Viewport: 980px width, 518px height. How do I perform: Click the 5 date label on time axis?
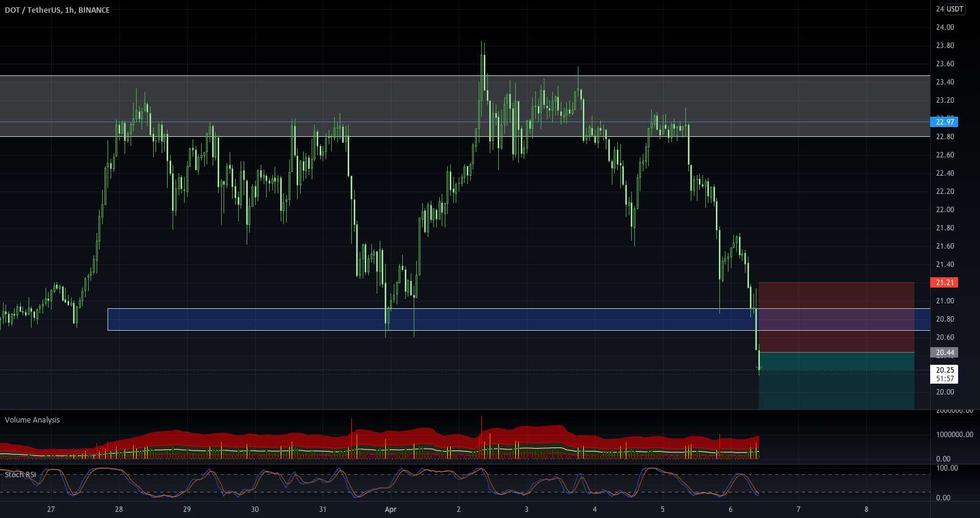[663, 509]
